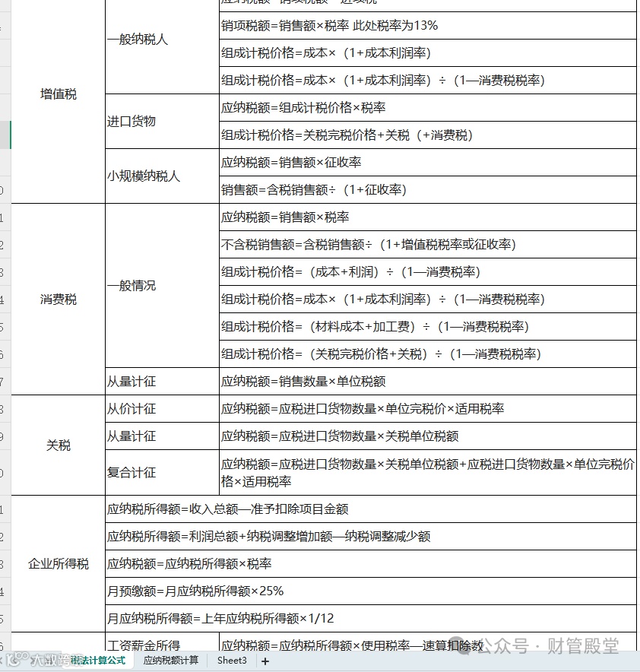The image size is (640, 672).
Task: Select the 增值税 merged cell
Action: pos(59,94)
